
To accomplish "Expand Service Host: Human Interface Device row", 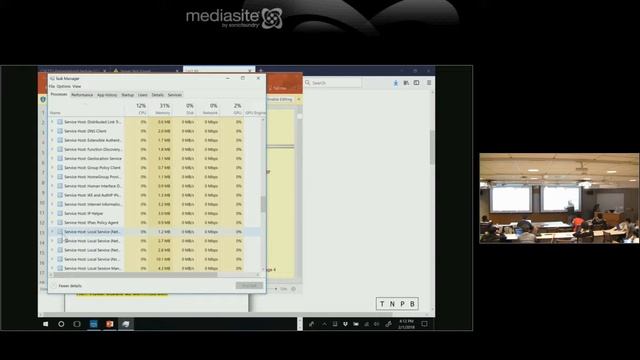I will [52, 186].
